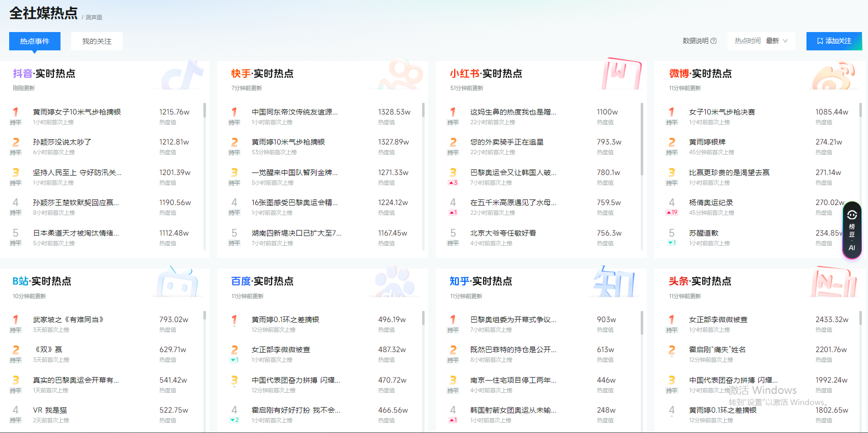Open 小红书 topic 您的外卖骑手正在追星
The height and width of the screenshot is (433, 868).
507,142
